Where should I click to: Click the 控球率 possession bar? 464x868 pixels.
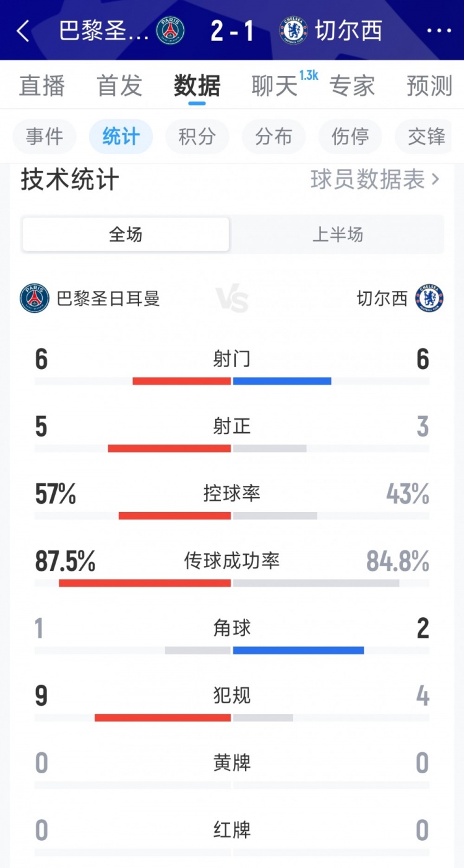232,514
